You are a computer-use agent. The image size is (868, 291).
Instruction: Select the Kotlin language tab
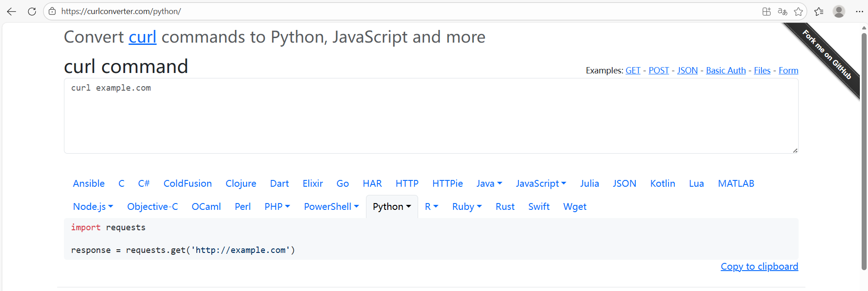(662, 184)
